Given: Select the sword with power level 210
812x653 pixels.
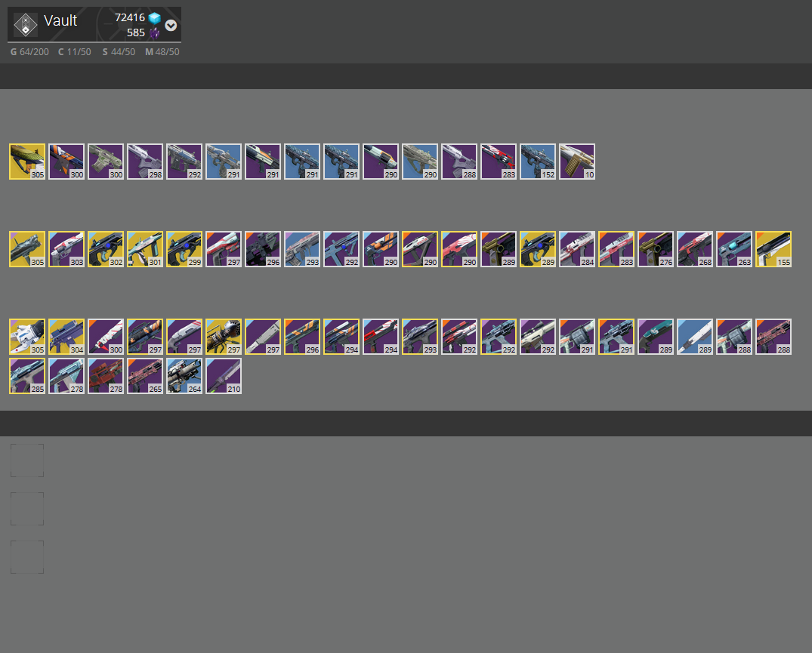Looking at the screenshot, I should point(224,376).
